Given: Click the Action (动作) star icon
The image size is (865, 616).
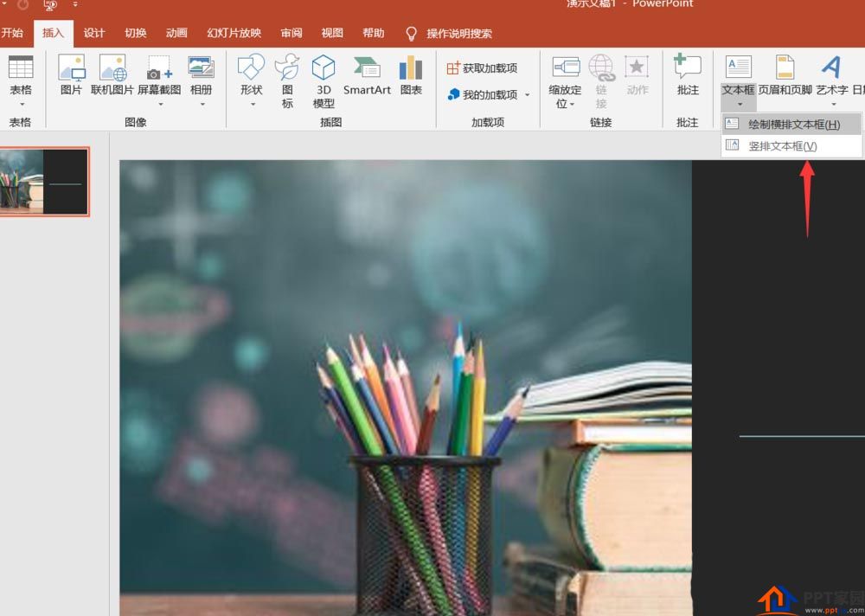Looking at the screenshot, I should click(x=637, y=67).
